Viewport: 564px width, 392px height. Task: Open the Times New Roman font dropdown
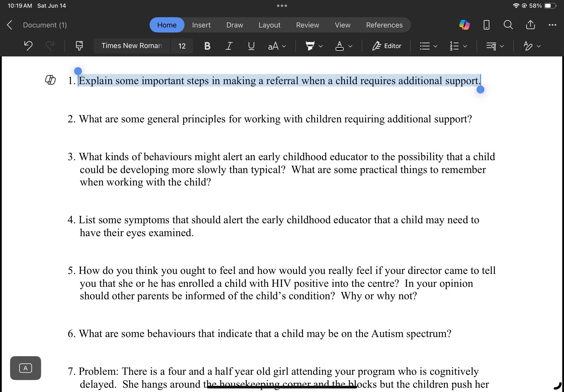(x=132, y=46)
